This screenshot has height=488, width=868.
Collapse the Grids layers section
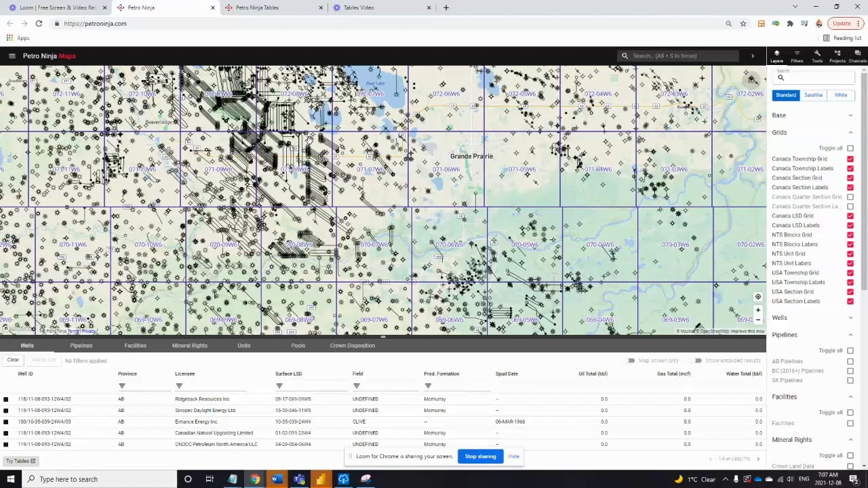(x=850, y=133)
